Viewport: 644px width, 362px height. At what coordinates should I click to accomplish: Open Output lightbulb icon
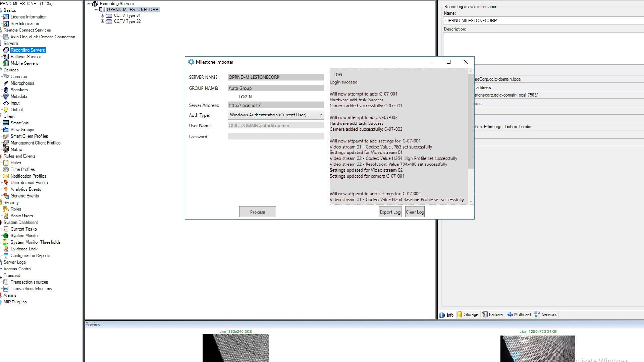click(x=6, y=110)
